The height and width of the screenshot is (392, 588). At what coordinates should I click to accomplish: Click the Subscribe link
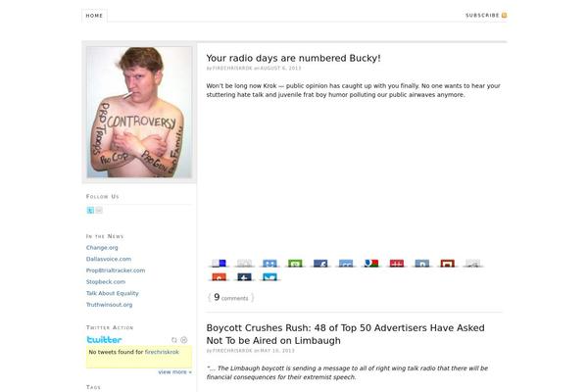[482, 16]
